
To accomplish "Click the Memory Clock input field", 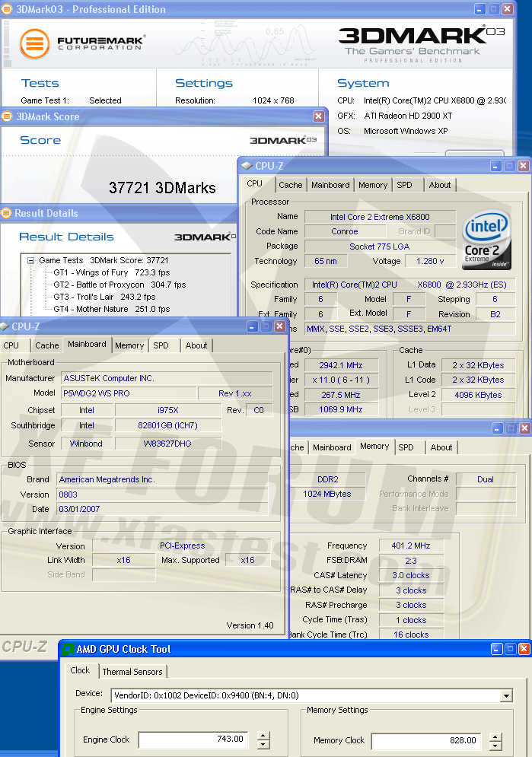I will [425, 740].
